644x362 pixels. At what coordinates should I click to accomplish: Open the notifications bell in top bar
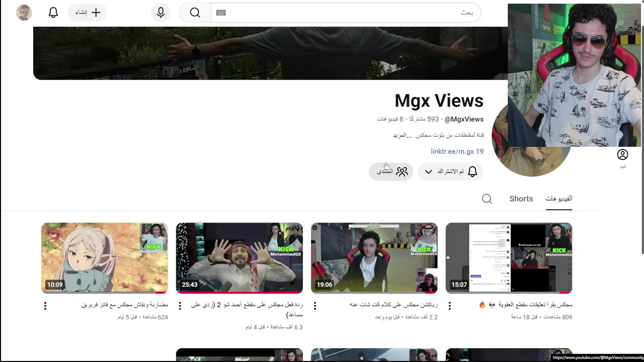(53, 13)
